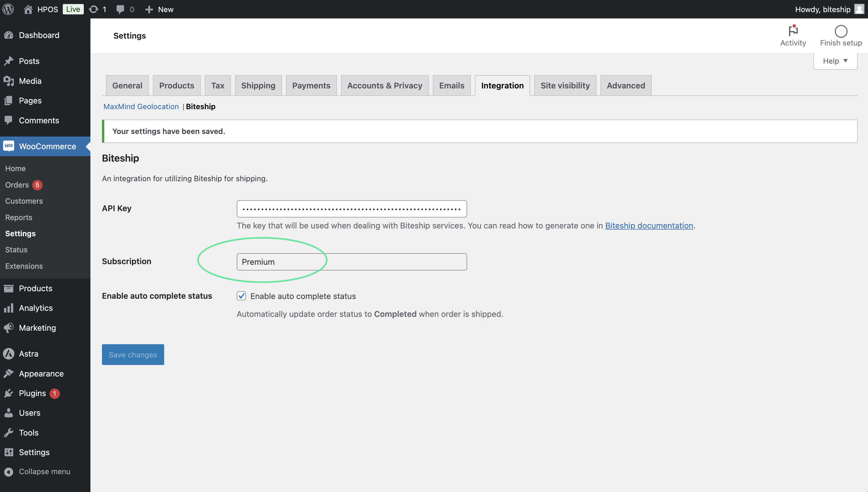Open the Biteship documentation link
This screenshot has width=868, height=492.
(649, 225)
